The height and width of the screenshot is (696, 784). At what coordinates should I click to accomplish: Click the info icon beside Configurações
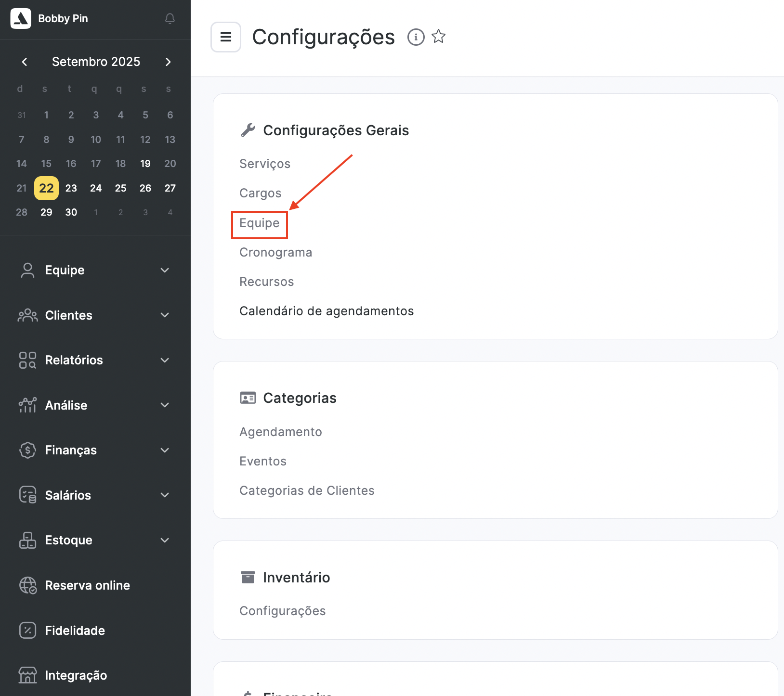click(416, 37)
